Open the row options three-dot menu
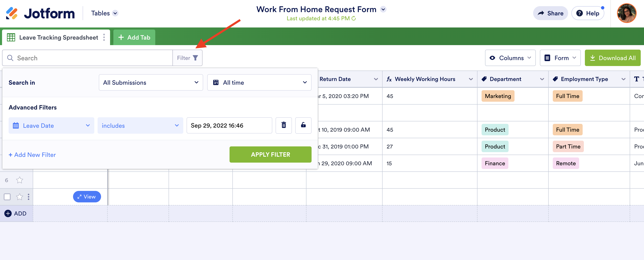This screenshot has width=644, height=260. coord(28,197)
